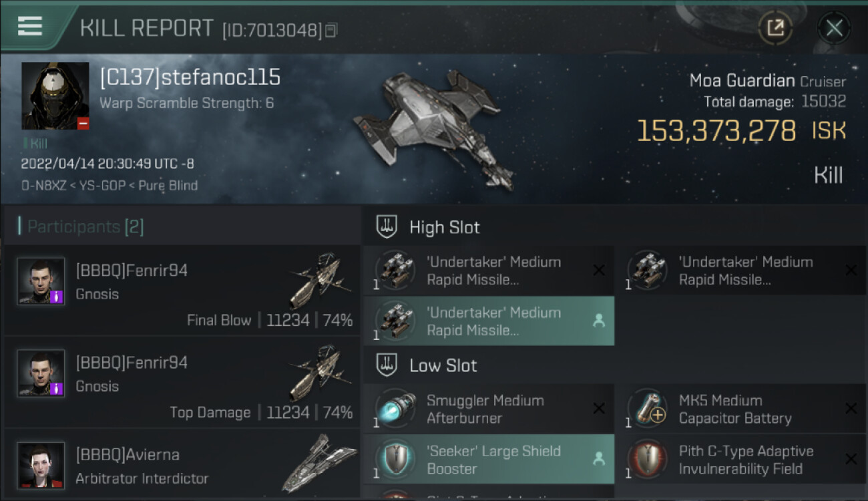This screenshot has width=868, height=501.
Task: Select Pith C-Type Adaptive Invulnerability Field icon
Action: pyautogui.click(x=646, y=460)
